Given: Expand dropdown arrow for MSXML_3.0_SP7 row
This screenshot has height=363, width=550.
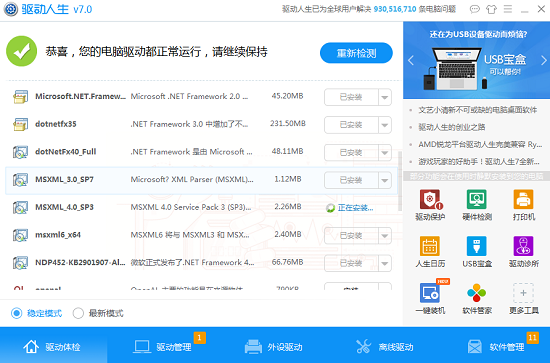Looking at the screenshot, I should pyautogui.click(x=385, y=180).
